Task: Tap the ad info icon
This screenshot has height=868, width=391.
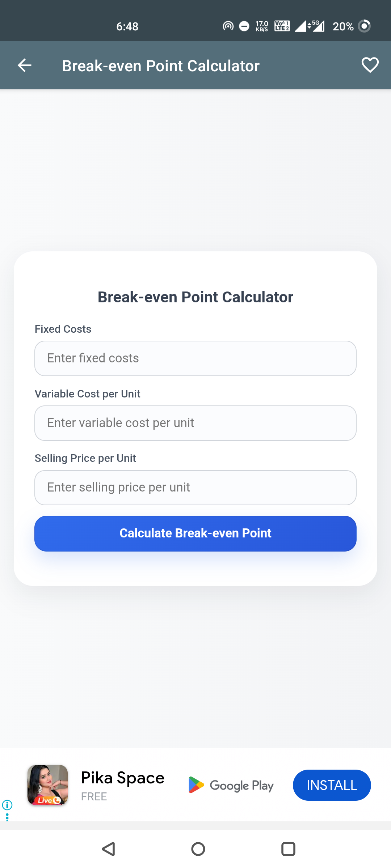Action: tap(7, 805)
